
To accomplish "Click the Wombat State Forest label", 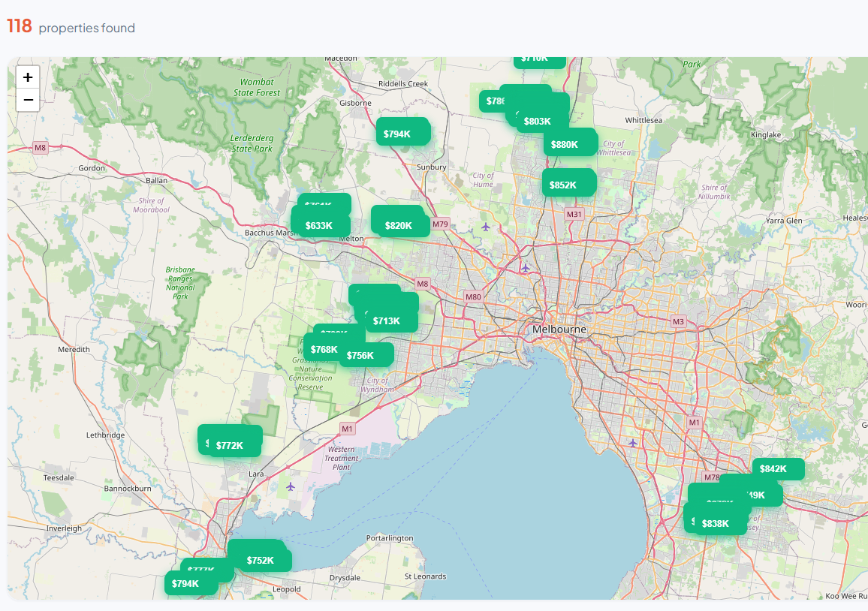I will coord(257,87).
